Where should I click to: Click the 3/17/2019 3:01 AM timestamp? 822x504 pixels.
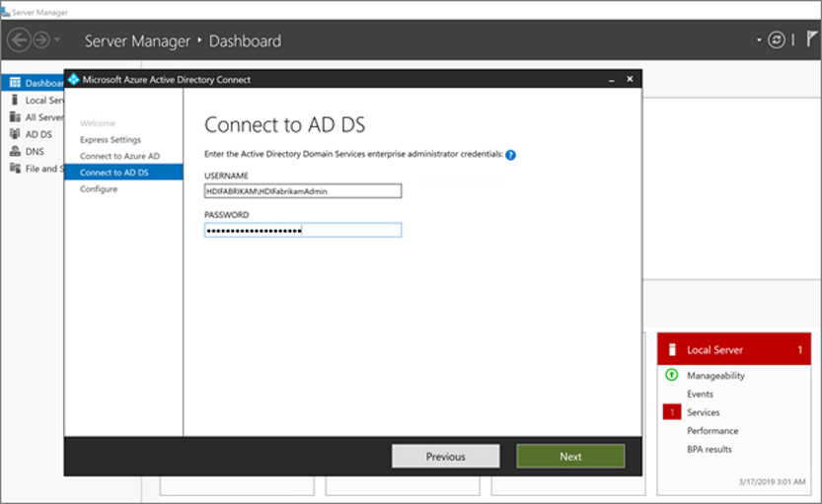click(773, 481)
